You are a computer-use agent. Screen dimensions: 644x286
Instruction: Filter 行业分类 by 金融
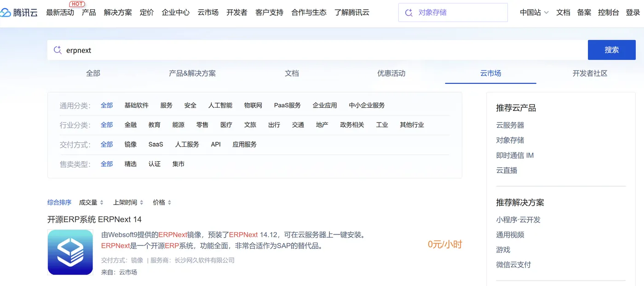131,125
